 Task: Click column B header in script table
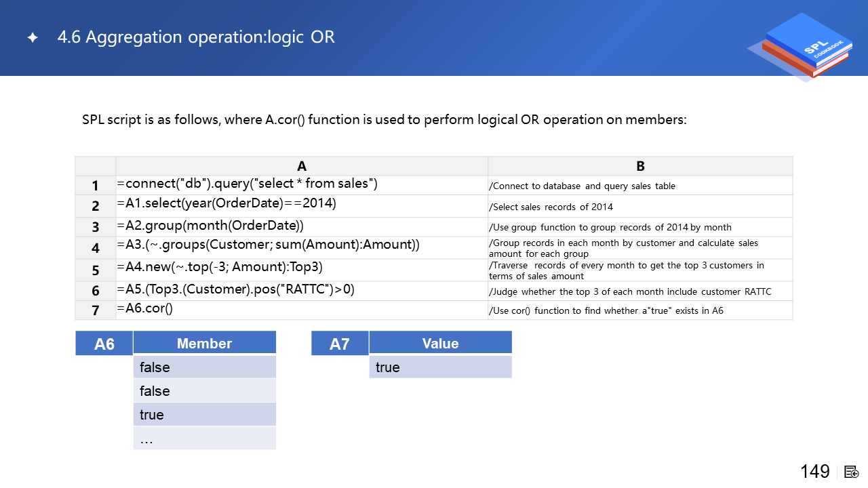point(640,166)
